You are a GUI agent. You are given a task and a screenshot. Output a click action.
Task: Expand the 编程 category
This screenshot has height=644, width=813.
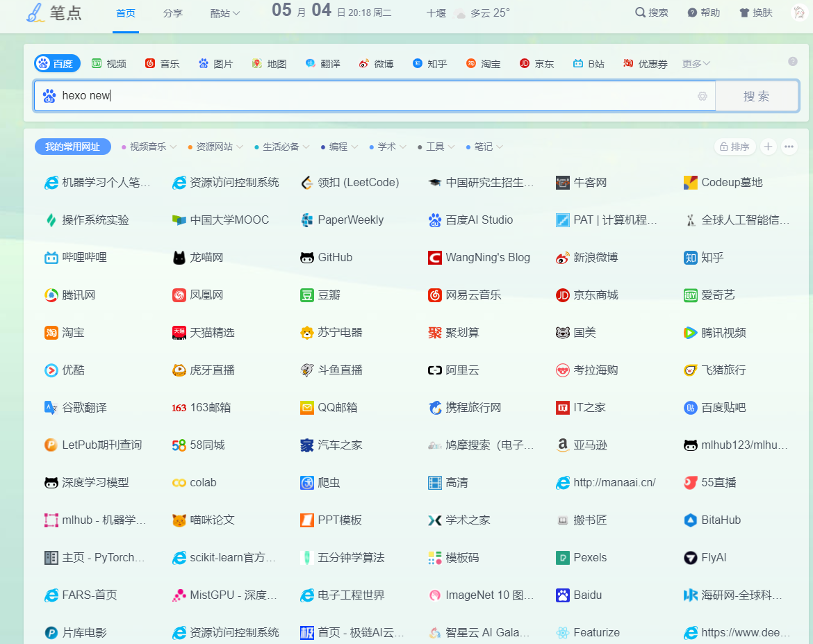pos(339,147)
